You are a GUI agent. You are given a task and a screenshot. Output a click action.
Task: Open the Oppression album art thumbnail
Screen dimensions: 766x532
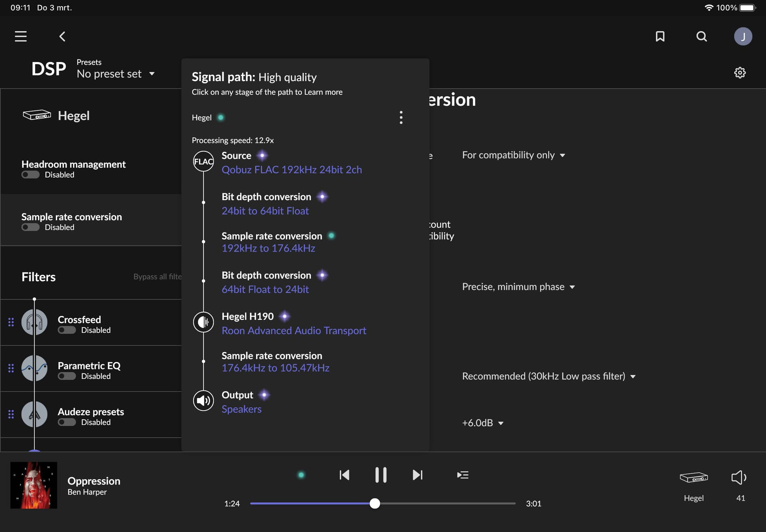34,485
